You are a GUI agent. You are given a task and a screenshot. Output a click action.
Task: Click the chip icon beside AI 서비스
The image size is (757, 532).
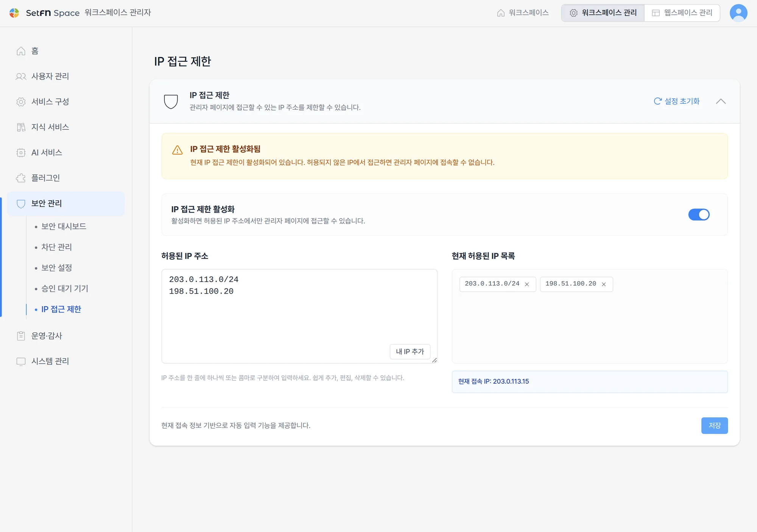(x=21, y=152)
